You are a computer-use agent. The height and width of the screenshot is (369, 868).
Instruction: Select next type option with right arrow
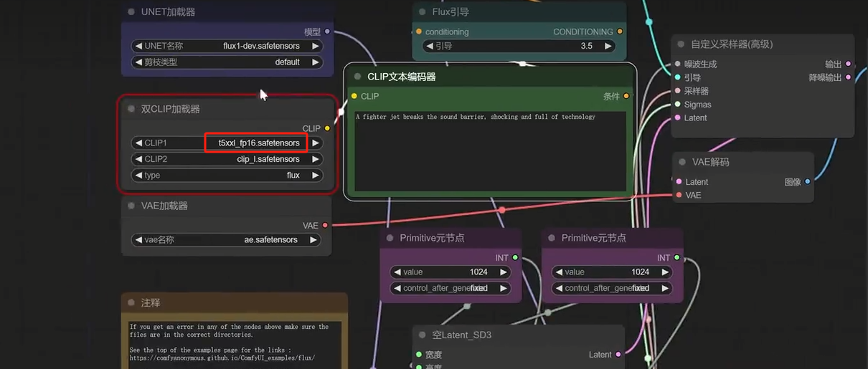[x=315, y=175]
